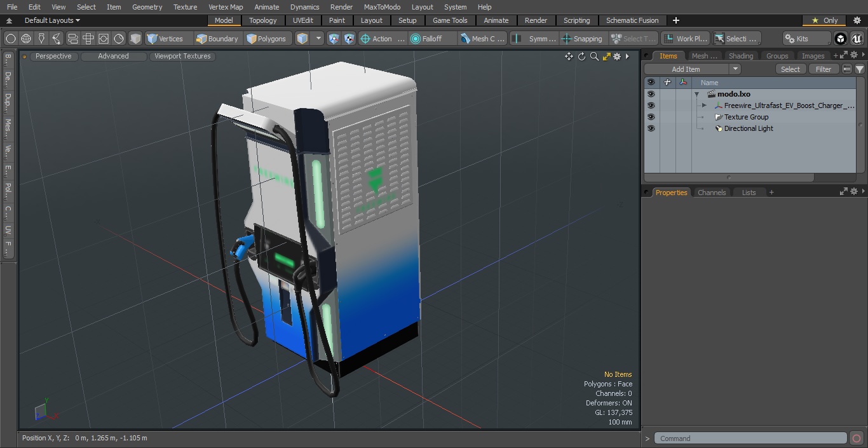
Task: Switch to the UVEdit layout tab
Action: (x=302, y=20)
